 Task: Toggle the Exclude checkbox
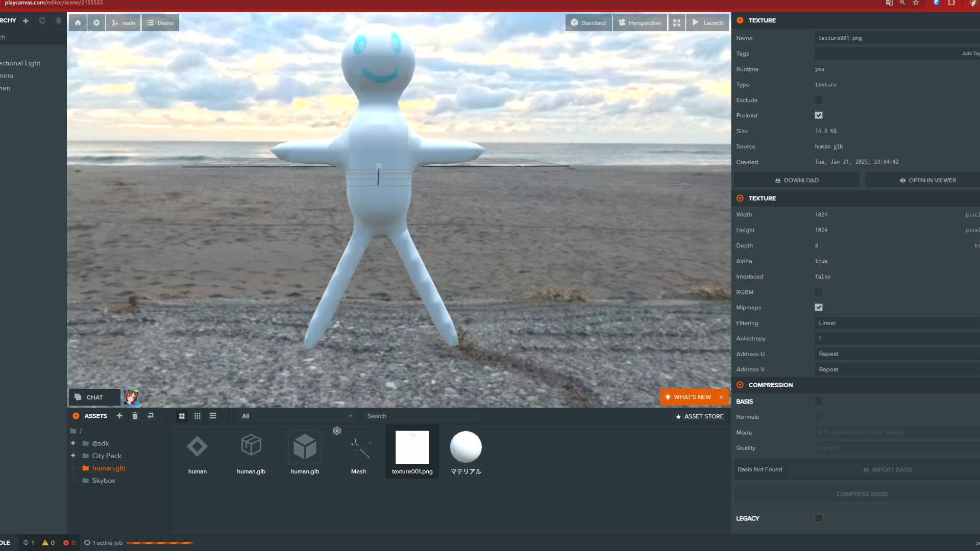click(x=819, y=100)
